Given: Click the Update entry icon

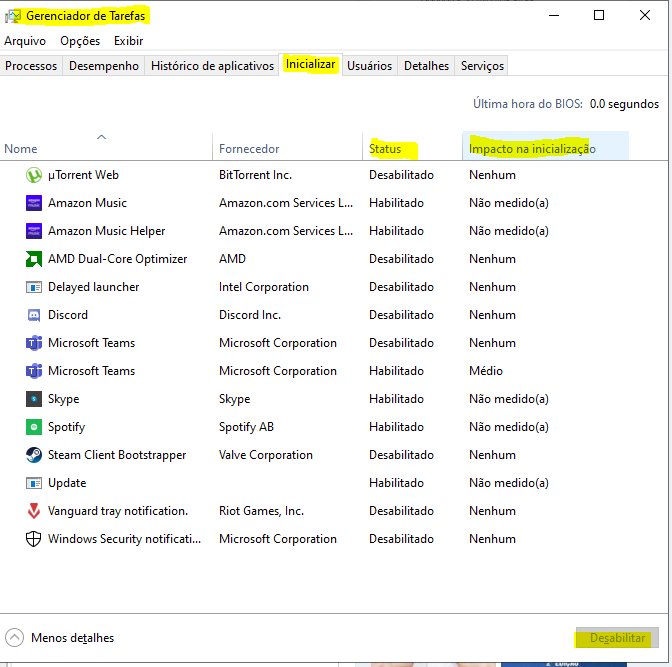Looking at the screenshot, I should click(34, 483).
